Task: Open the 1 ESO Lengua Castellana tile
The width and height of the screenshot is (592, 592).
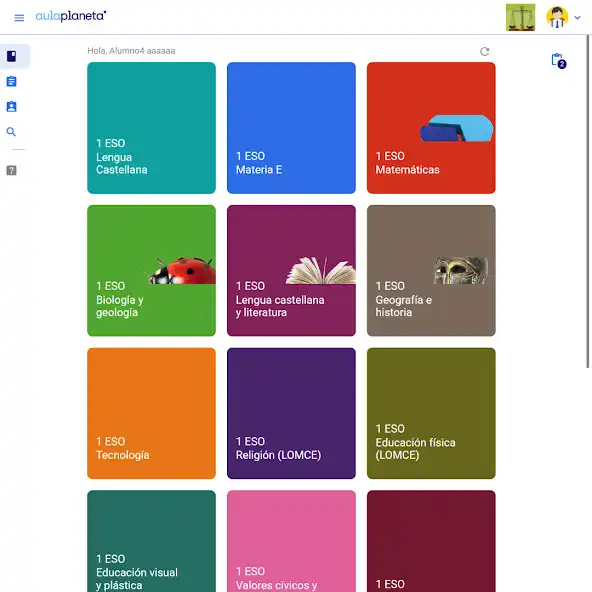Action: [x=151, y=128]
